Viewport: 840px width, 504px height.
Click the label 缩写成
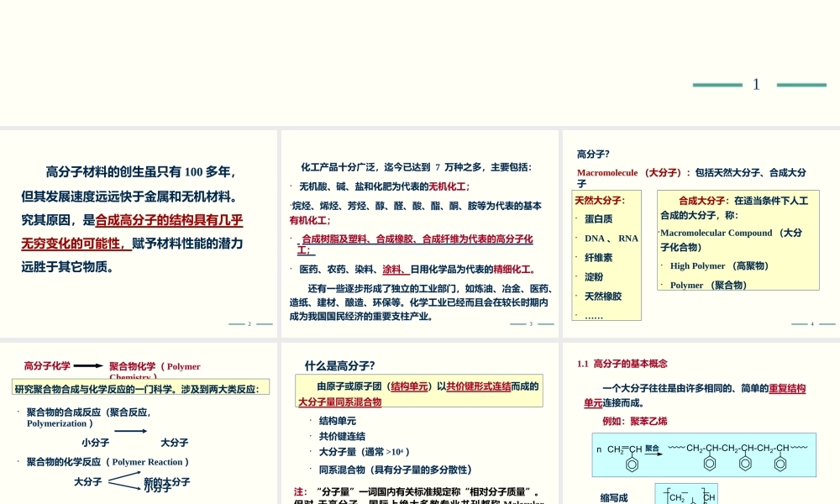[614, 497]
